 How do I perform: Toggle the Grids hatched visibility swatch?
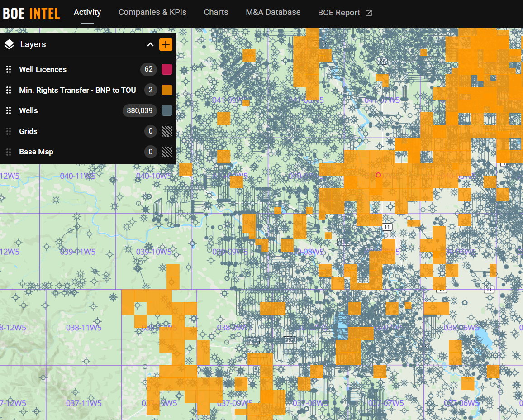click(x=167, y=131)
